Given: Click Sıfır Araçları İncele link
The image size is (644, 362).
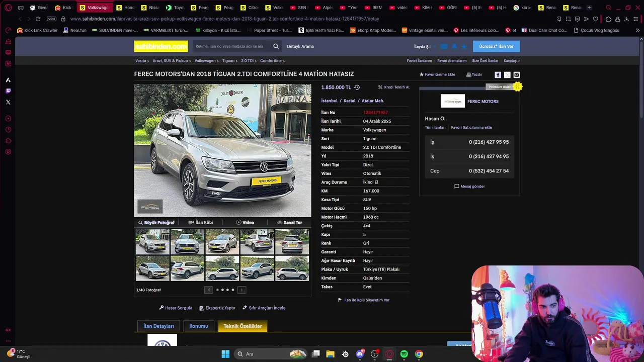Looking at the screenshot, I should click(x=264, y=308).
